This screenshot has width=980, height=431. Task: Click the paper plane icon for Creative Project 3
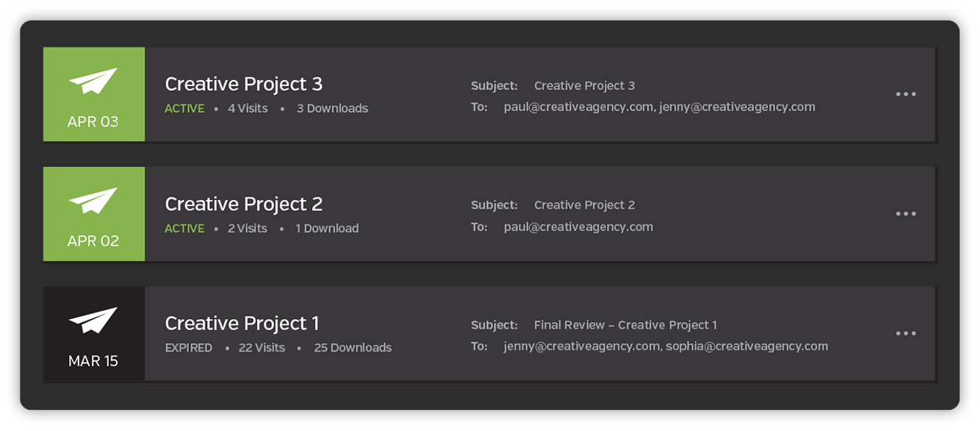coord(93,81)
